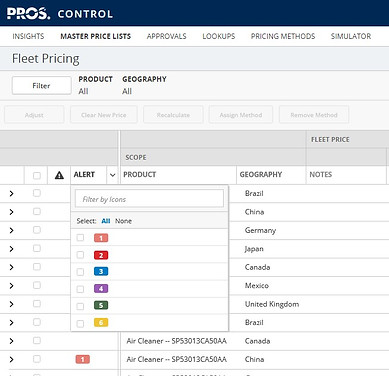This screenshot has height=376, width=389.
Task: Click the Assign Method button
Action: coord(241,115)
